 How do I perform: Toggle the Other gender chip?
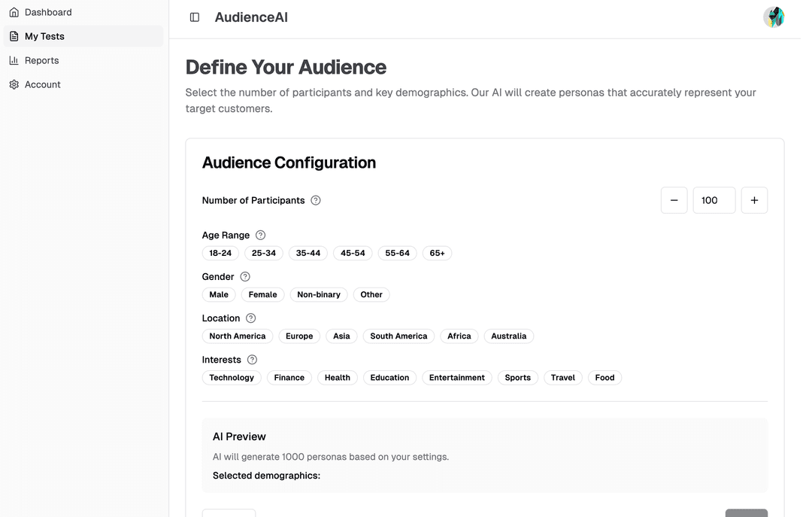pos(371,294)
